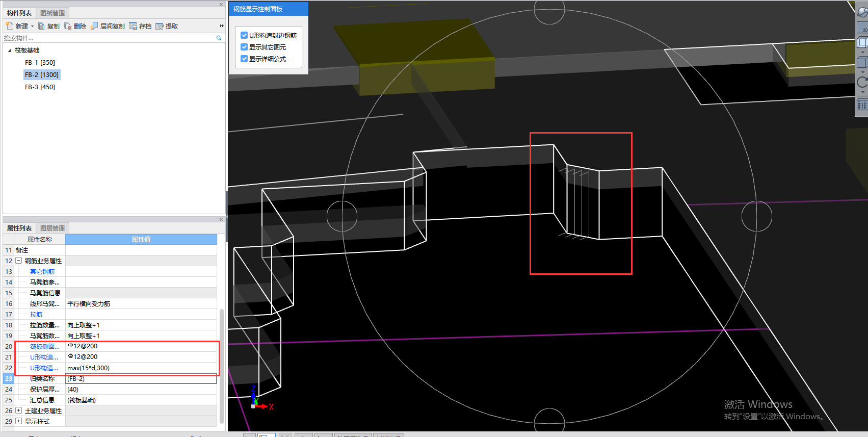Uncheck 显示其它图元 checkbox
Screen dimensions: 868x437
(244, 47)
